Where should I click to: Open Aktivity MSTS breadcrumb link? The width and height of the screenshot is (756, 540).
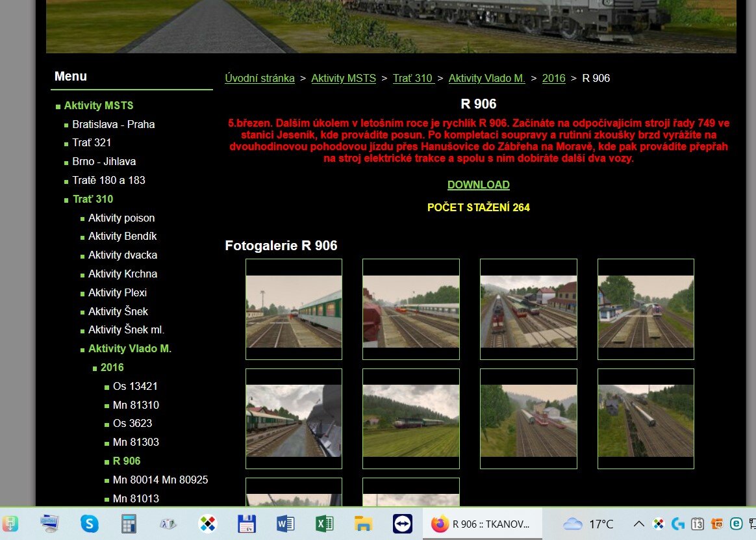pos(344,78)
